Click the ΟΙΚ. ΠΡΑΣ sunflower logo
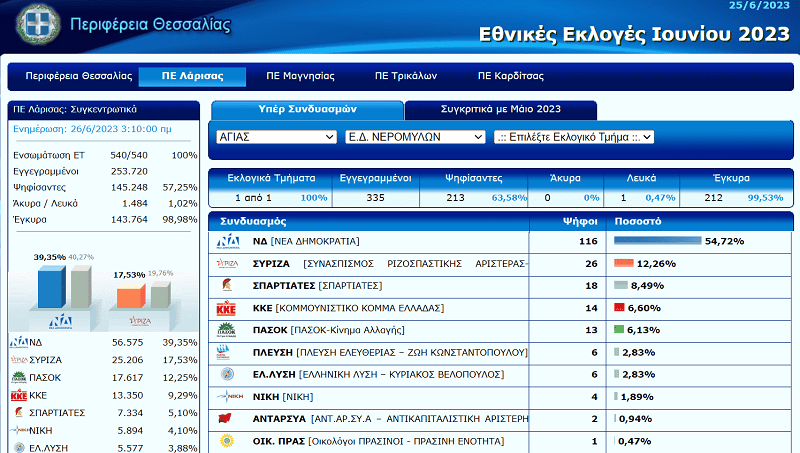The height and width of the screenshot is (453, 800). [x=227, y=441]
